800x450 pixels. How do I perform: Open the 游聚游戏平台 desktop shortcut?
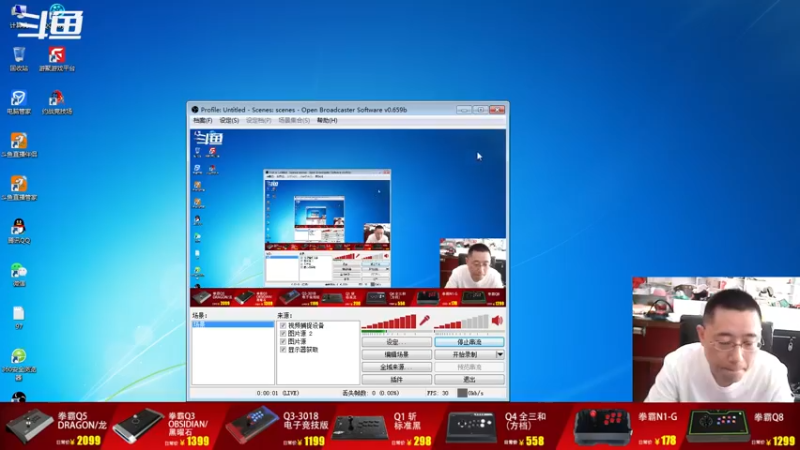57,58
